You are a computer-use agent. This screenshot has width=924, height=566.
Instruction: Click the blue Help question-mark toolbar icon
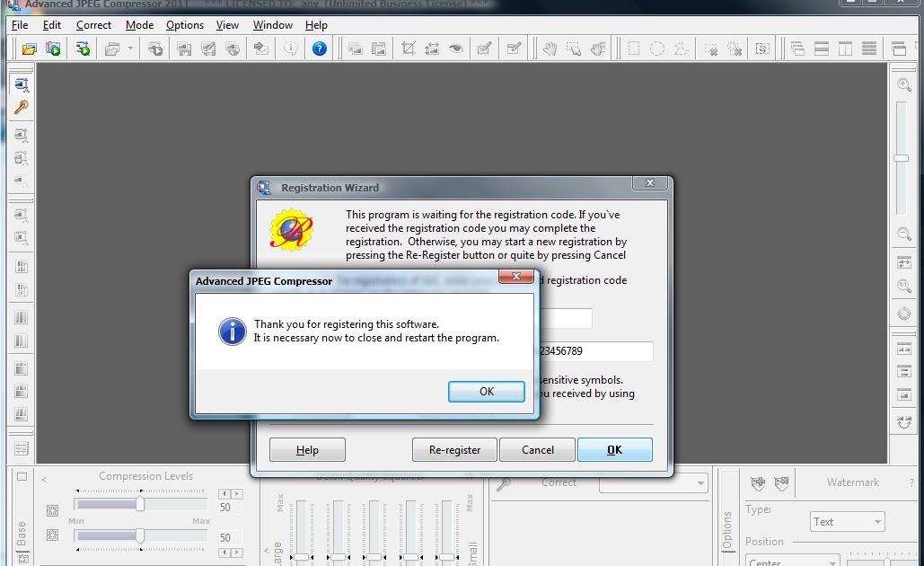point(320,49)
